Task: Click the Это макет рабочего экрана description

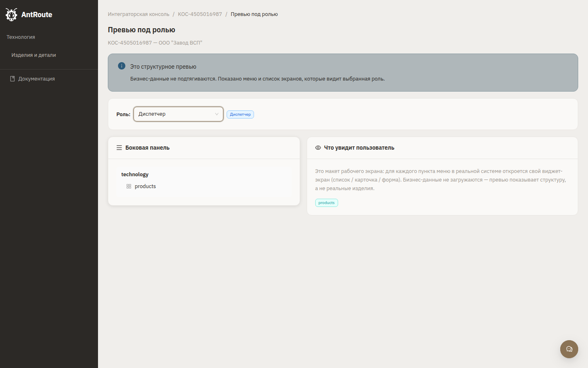Action: tap(441, 180)
